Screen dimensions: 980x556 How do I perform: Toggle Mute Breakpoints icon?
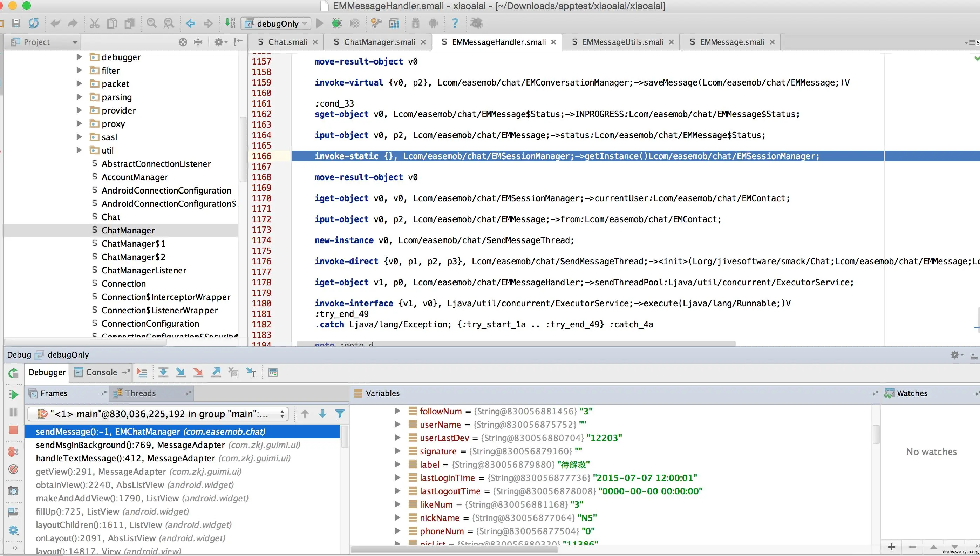coord(13,469)
